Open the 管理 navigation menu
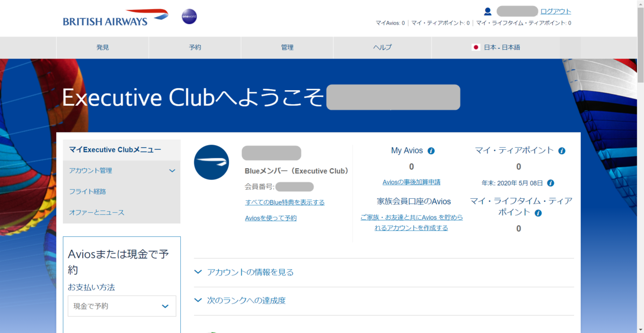The height and width of the screenshot is (333, 644). tap(287, 47)
